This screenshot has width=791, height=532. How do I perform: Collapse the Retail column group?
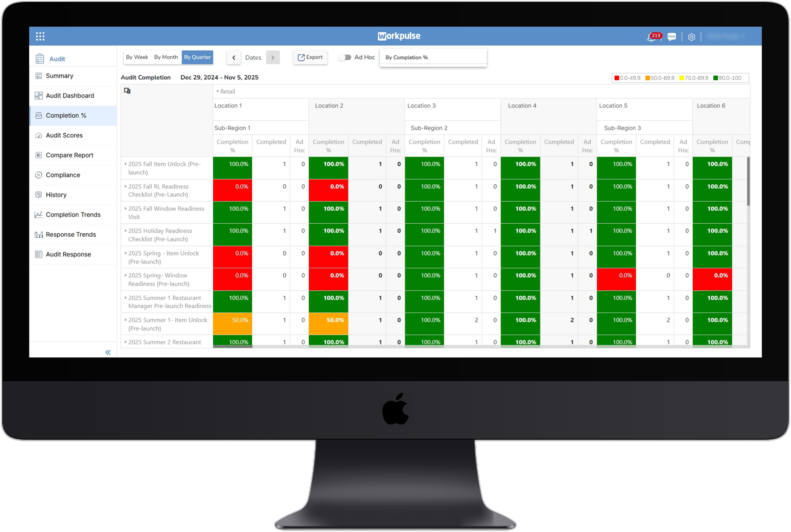(218, 92)
